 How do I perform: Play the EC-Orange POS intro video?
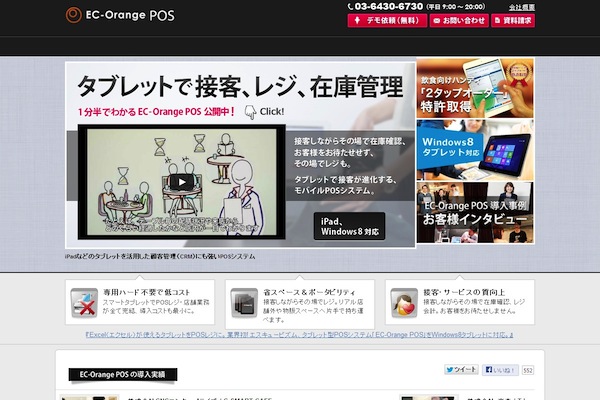(x=182, y=182)
